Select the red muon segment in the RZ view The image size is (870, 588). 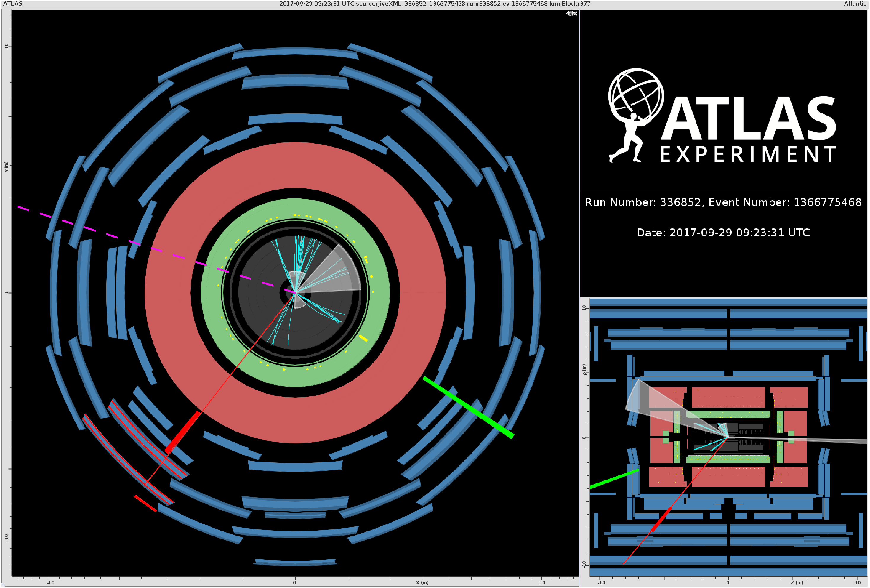click(661, 519)
